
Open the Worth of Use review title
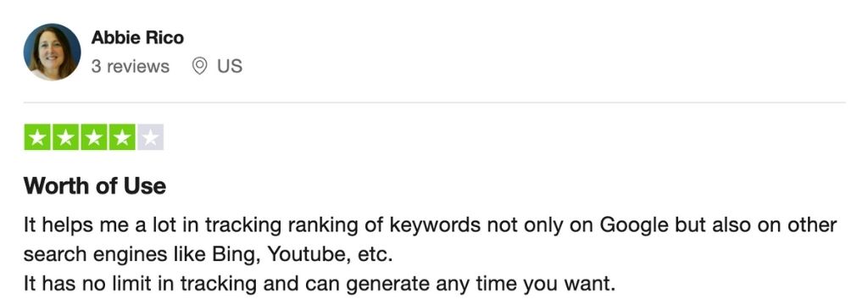(x=95, y=186)
